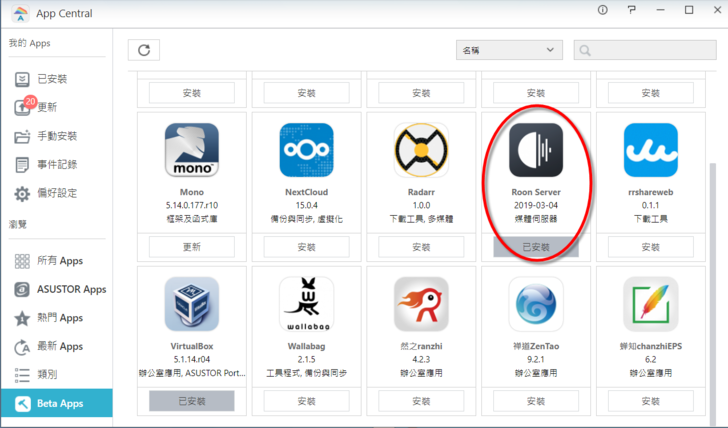
Task: Click the Roon Server app icon
Action: coord(536,149)
